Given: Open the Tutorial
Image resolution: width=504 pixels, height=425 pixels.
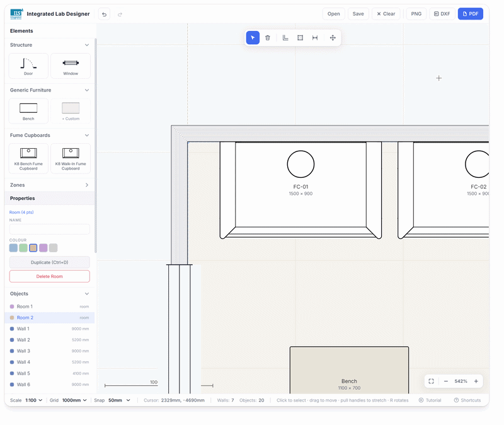Looking at the screenshot, I should [430, 400].
